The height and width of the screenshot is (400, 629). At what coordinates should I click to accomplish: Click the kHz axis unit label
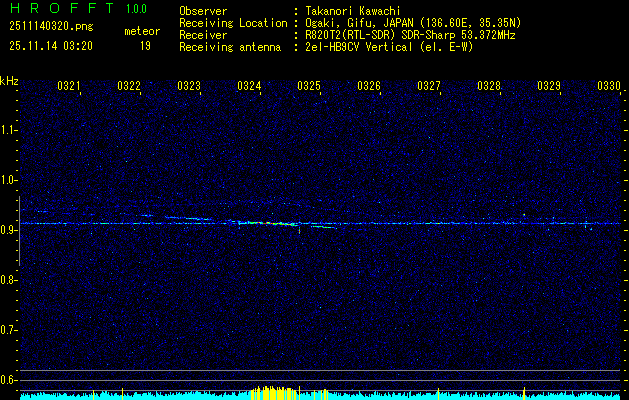[x=9, y=80]
